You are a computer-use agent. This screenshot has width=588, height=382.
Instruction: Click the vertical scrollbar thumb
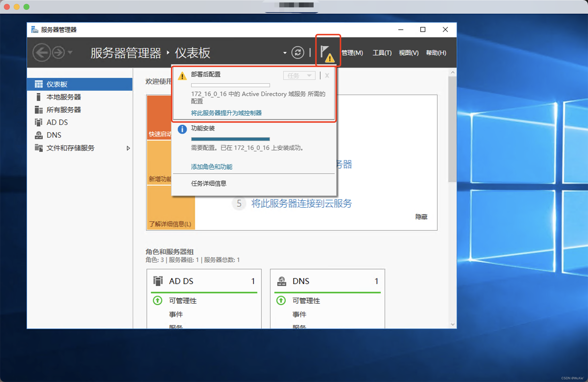click(452, 129)
